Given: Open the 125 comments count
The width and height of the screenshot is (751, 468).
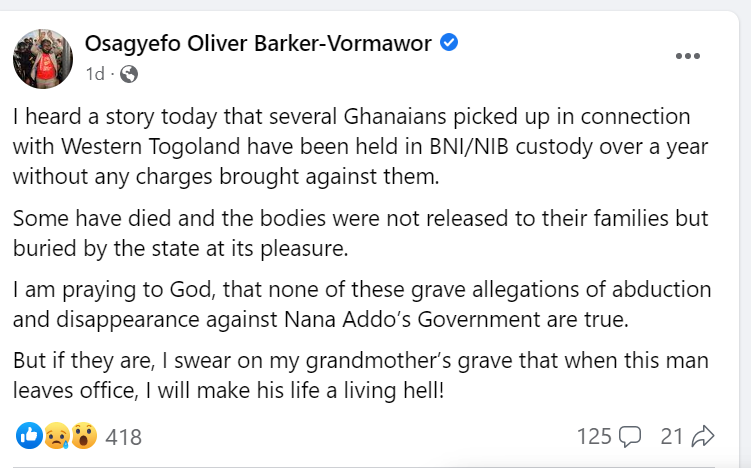Looking at the screenshot, I should (594, 437).
